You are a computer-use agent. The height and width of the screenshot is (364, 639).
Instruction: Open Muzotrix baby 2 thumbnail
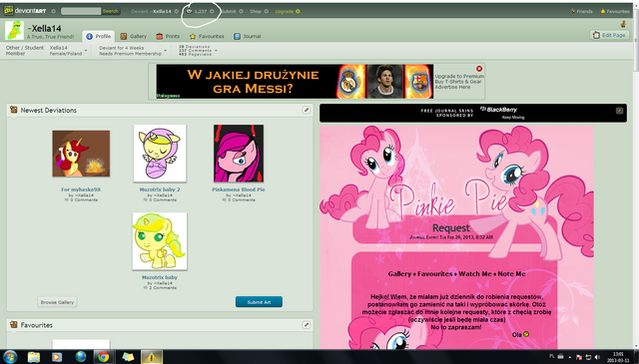[160, 154]
